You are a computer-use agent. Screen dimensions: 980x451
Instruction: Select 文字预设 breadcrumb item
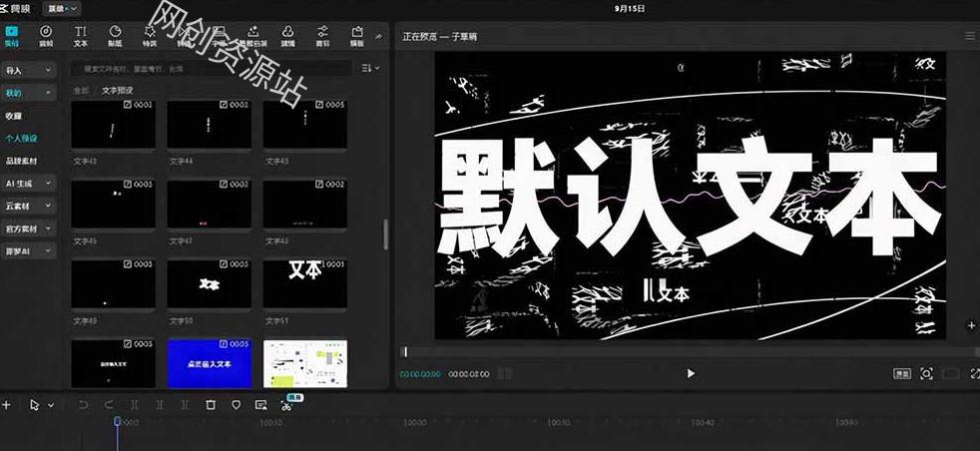118,91
